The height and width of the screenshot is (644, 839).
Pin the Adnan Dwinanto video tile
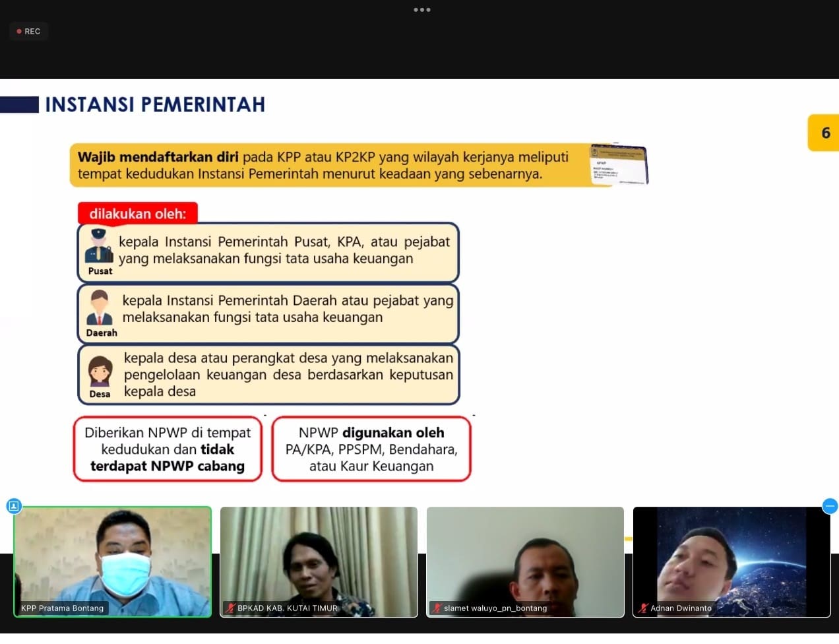(731, 561)
